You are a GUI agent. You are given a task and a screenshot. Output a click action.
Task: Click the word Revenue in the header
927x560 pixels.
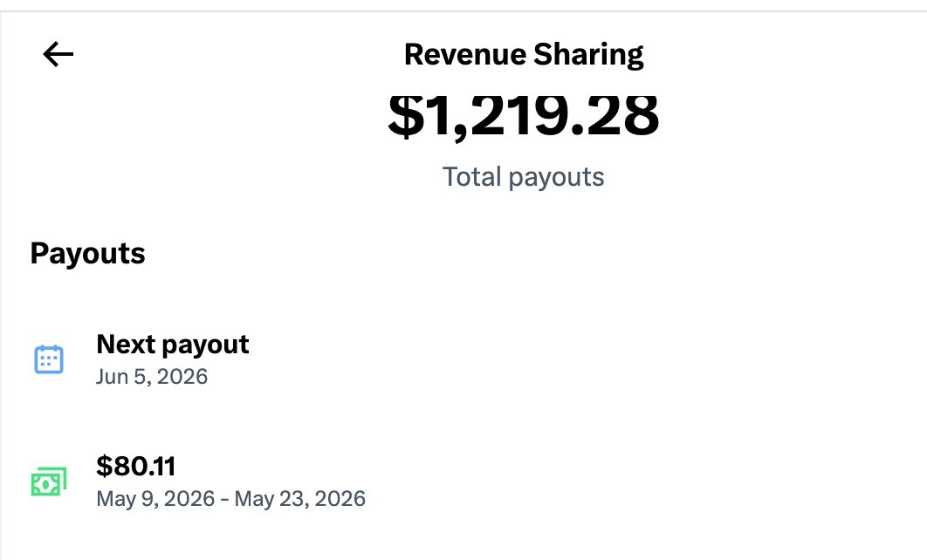click(x=465, y=54)
